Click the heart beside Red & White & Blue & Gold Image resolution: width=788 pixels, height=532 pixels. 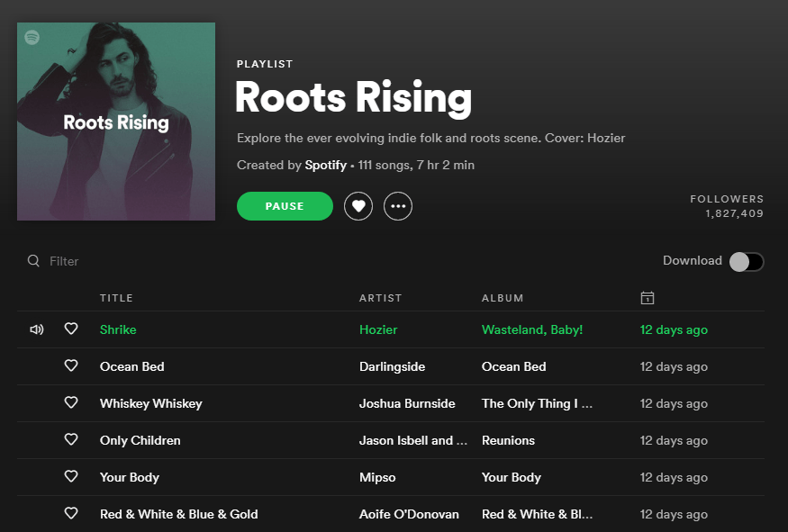pos(71,513)
